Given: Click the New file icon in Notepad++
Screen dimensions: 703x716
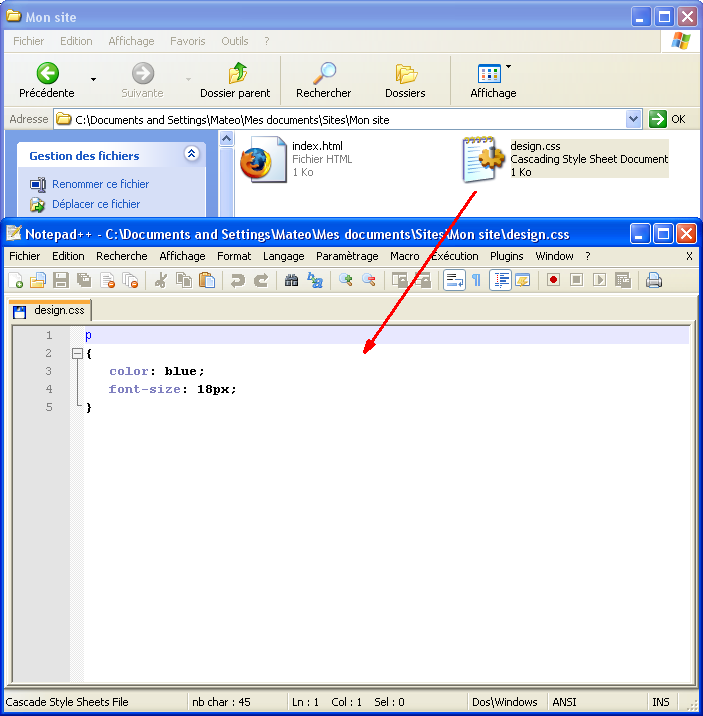Looking at the screenshot, I should 16,280.
